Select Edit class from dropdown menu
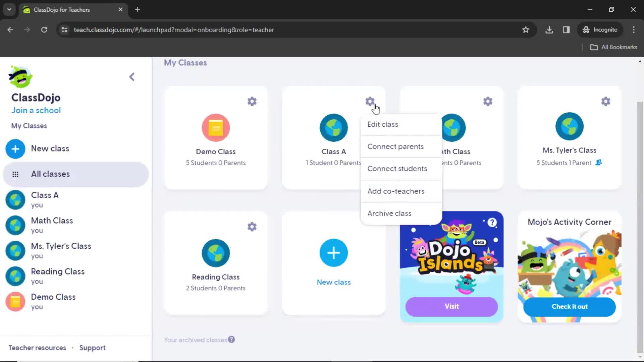Screen dimensions: 644x362 coord(382,124)
